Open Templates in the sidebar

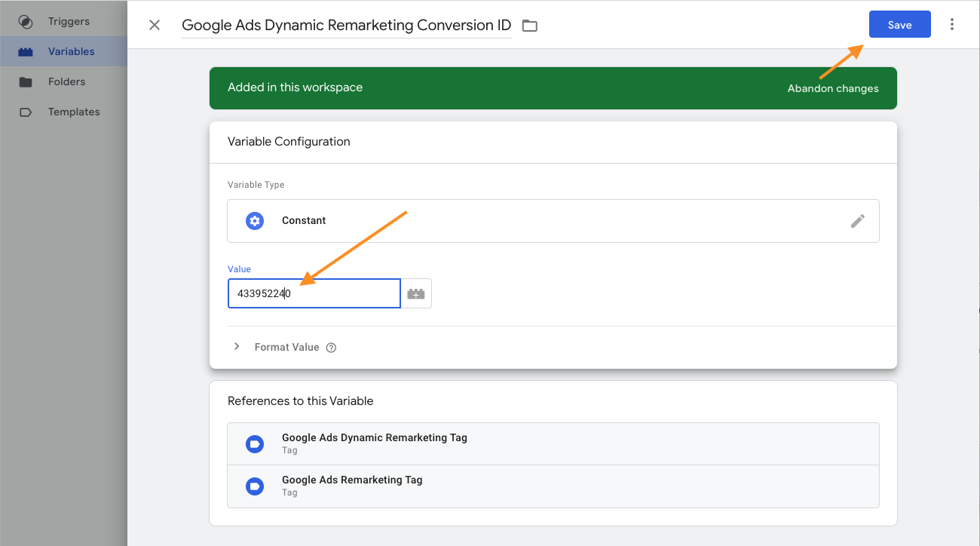(63, 112)
